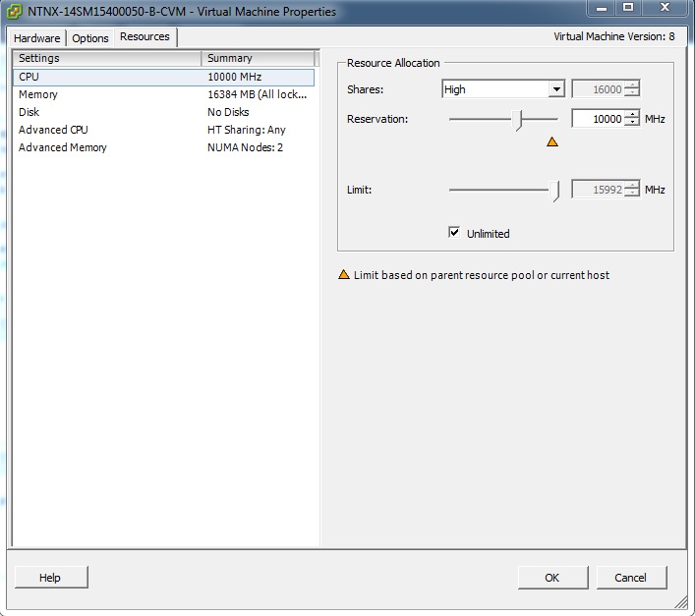Select Memory in the settings list

click(x=38, y=94)
